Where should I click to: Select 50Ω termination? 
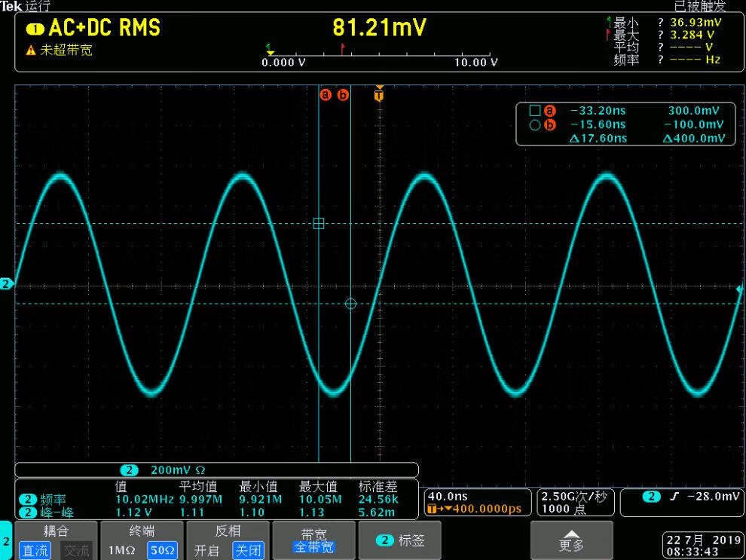click(x=162, y=551)
